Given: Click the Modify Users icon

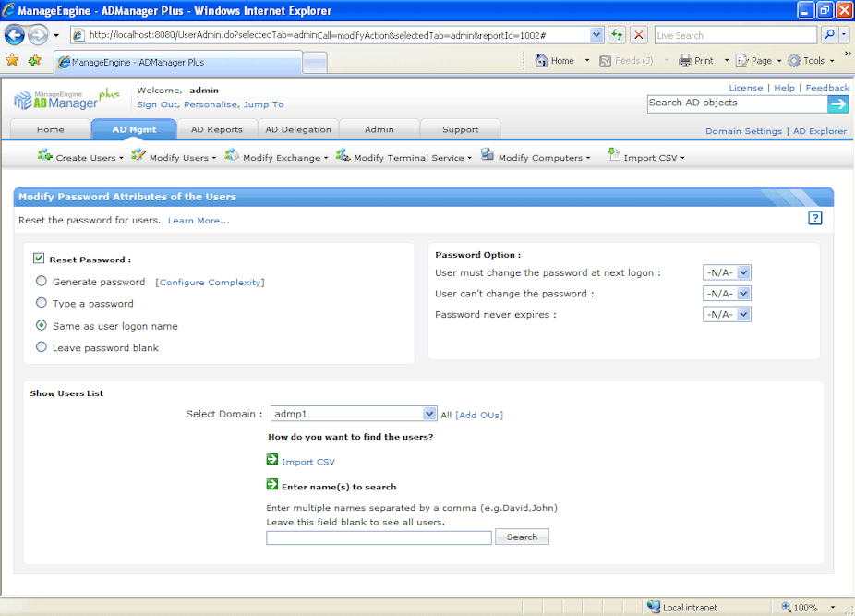Looking at the screenshot, I should click(138, 157).
